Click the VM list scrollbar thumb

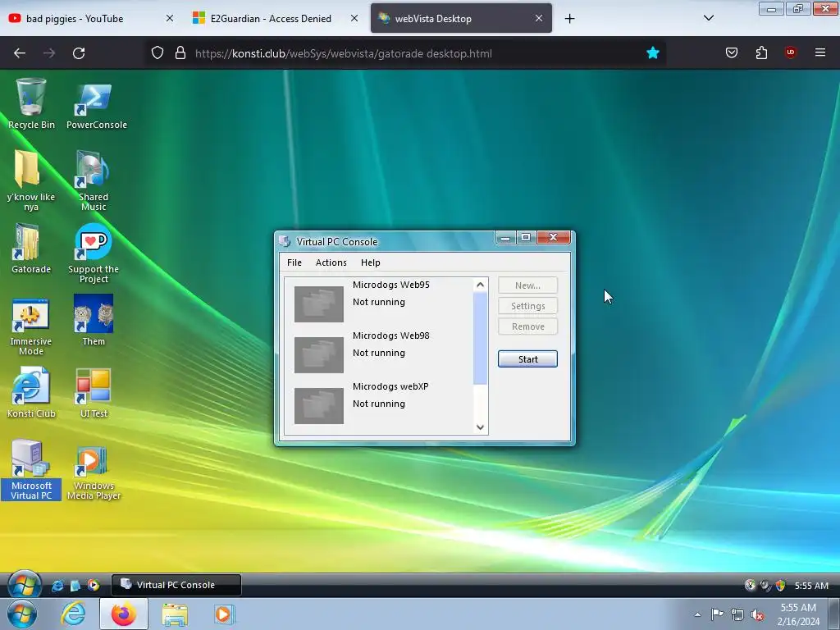click(480, 339)
